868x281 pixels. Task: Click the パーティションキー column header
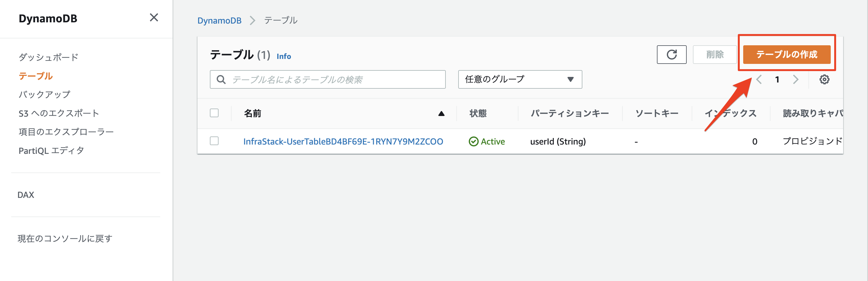click(569, 114)
